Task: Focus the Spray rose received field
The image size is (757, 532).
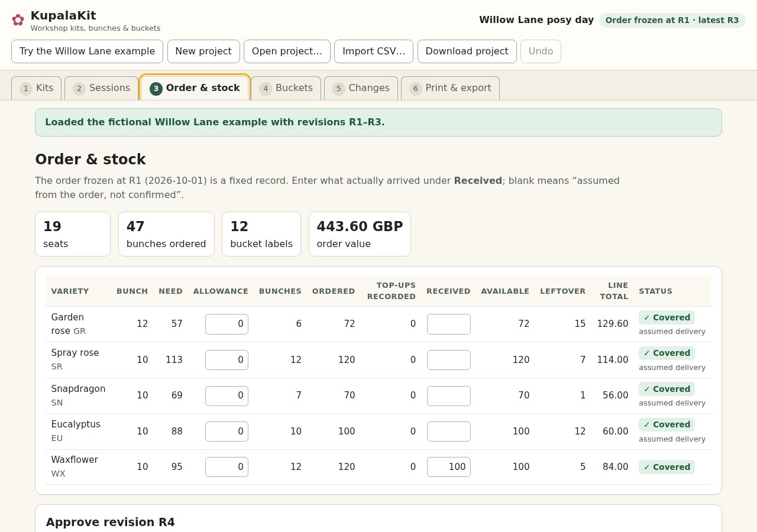Action: click(448, 360)
